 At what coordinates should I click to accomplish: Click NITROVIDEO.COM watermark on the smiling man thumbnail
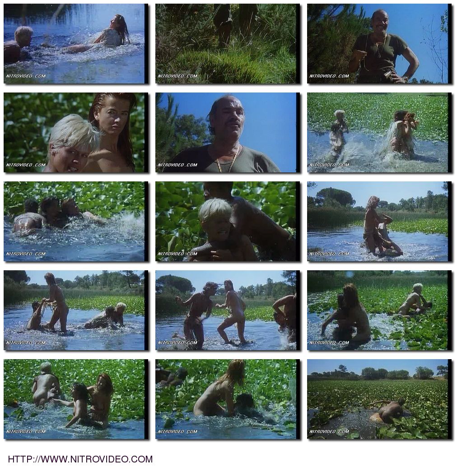click(329, 76)
